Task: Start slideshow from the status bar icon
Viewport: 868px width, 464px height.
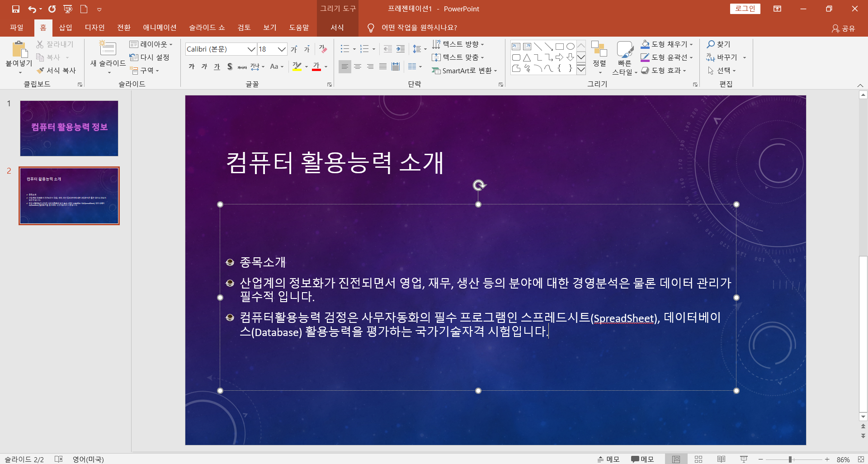Action: coord(744,459)
